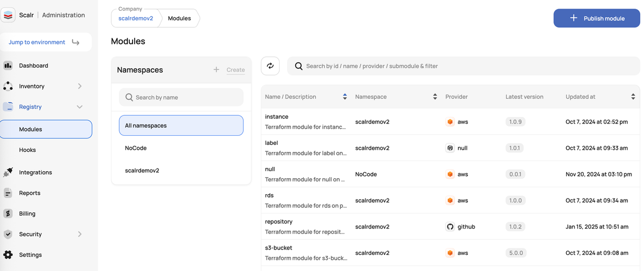Open Settings gear in sidebar
This screenshot has width=644, height=271.
coord(8,255)
